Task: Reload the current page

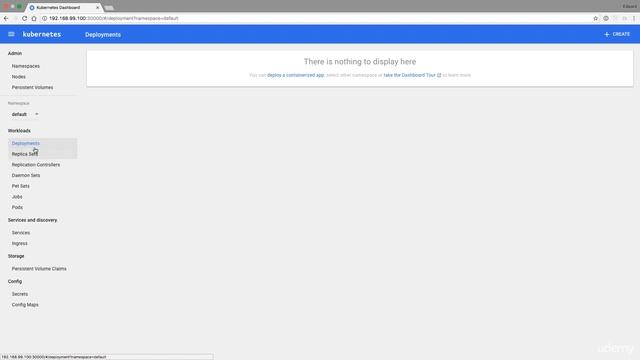Action: [24, 18]
